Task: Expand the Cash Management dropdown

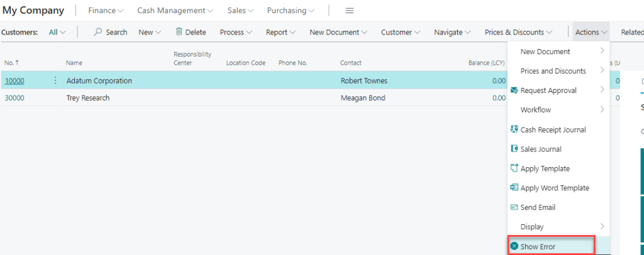Action: coord(175,11)
